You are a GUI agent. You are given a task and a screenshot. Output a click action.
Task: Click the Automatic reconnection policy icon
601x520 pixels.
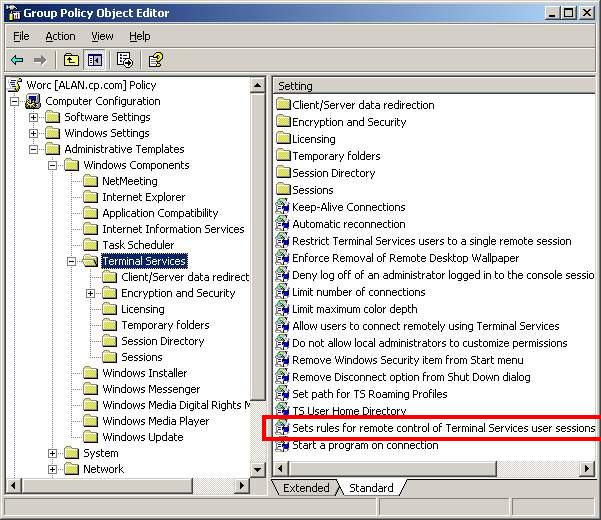coord(283,224)
